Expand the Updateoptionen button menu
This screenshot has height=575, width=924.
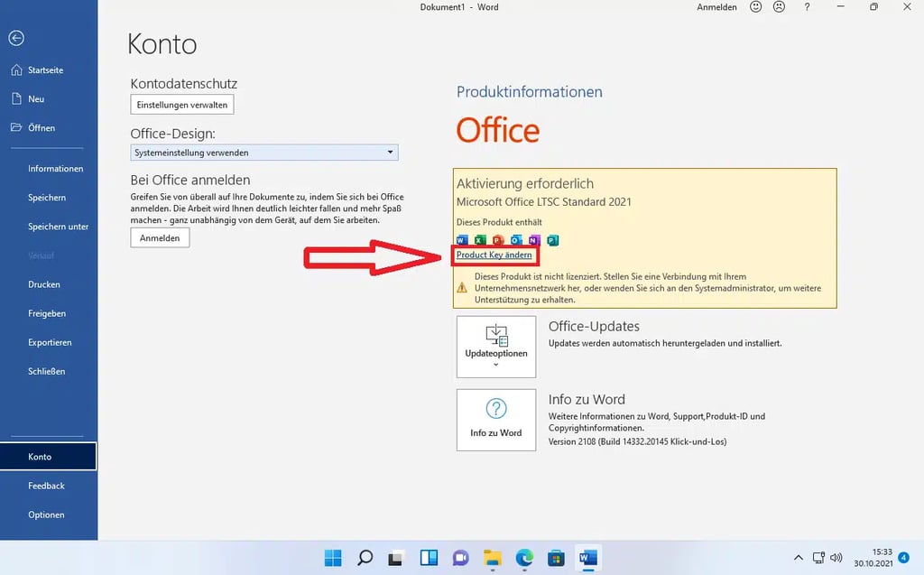[496, 347]
